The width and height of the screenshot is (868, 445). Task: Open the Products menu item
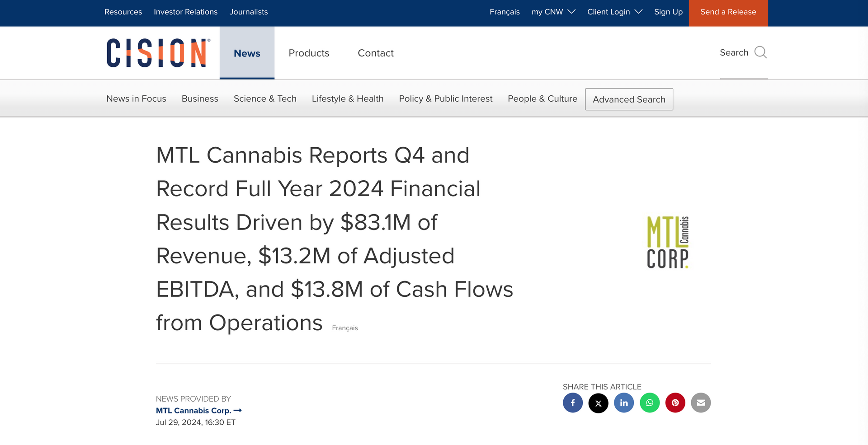point(309,53)
